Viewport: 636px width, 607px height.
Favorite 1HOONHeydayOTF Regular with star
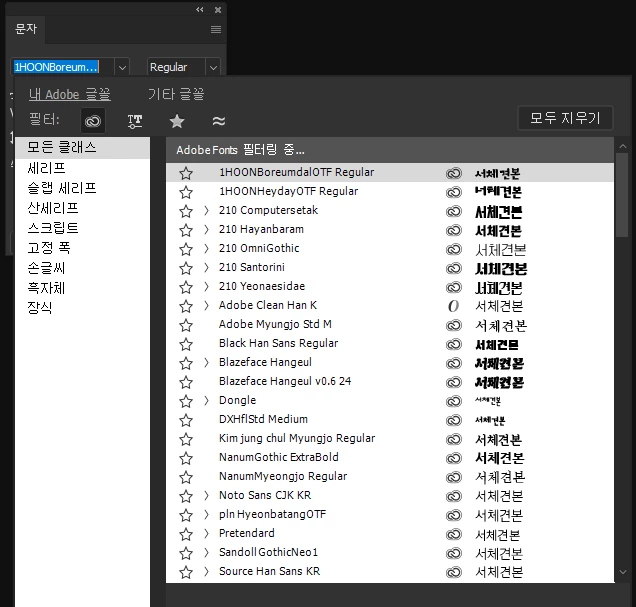[186, 192]
